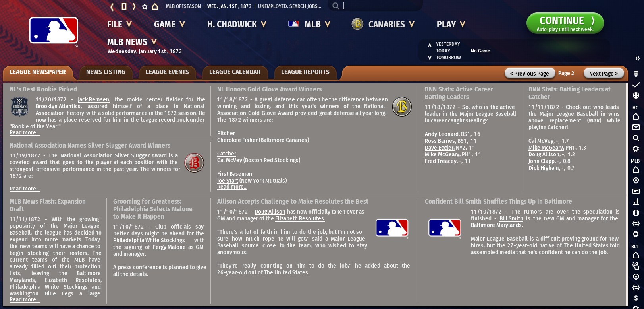Switch to the News Listing tab
644x309 pixels.
pyautogui.click(x=106, y=72)
